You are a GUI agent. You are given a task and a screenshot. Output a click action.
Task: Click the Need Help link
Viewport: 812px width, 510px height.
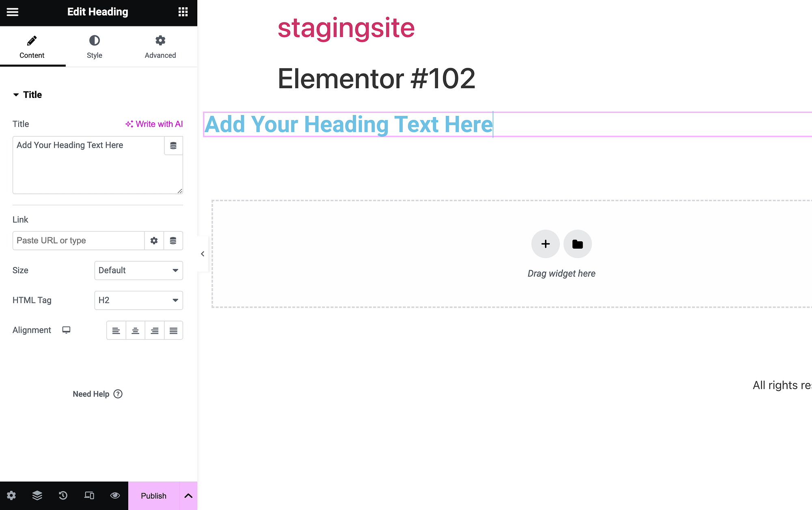click(x=97, y=394)
